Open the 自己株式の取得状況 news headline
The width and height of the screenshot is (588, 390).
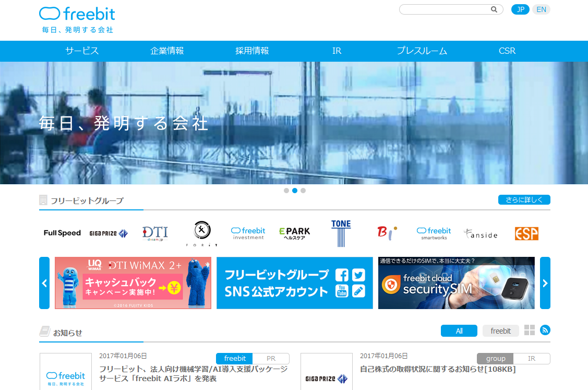438,369
